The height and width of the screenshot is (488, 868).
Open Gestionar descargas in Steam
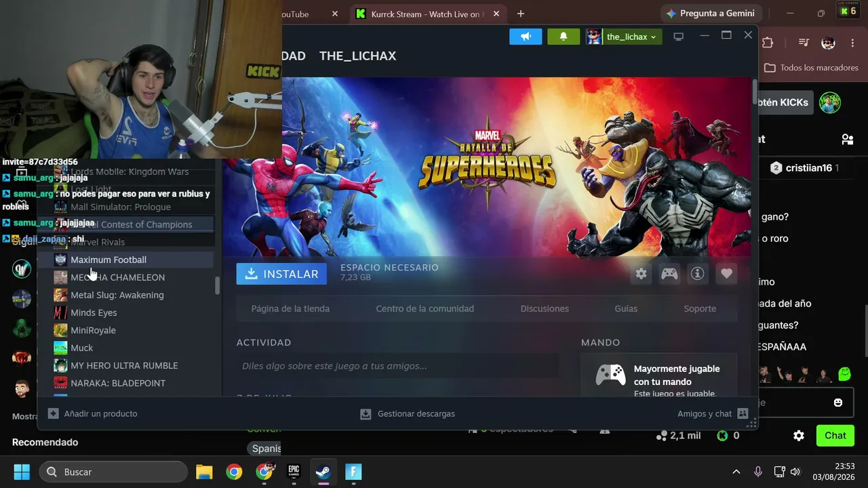pyautogui.click(x=408, y=413)
